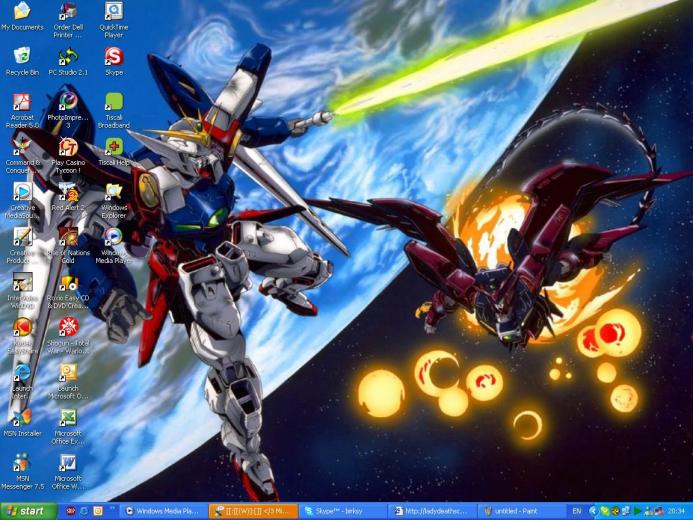Switch to the Skype taskbar button
Viewport: 693px width, 520px height.
click(343, 511)
